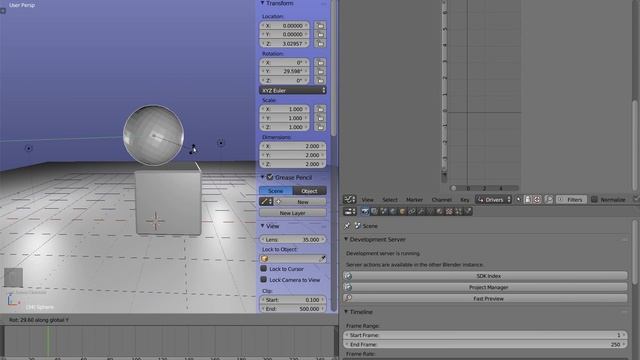
Task: Switch to the Object properties tab icon
Action: [402, 211]
